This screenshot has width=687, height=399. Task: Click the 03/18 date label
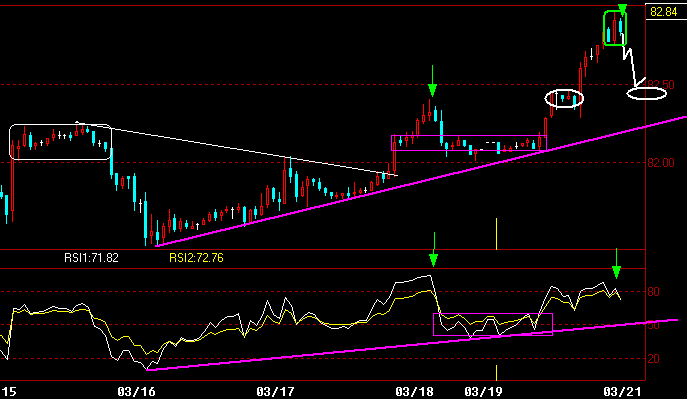pos(414,392)
